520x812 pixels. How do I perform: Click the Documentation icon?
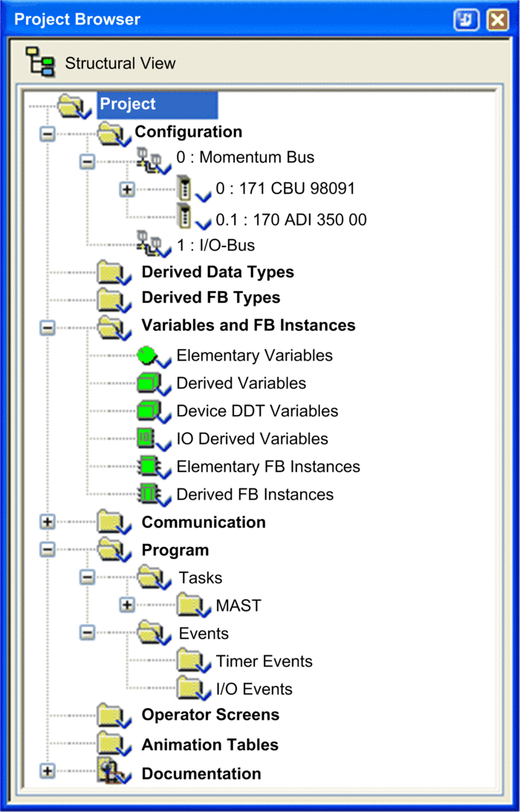(115, 772)
